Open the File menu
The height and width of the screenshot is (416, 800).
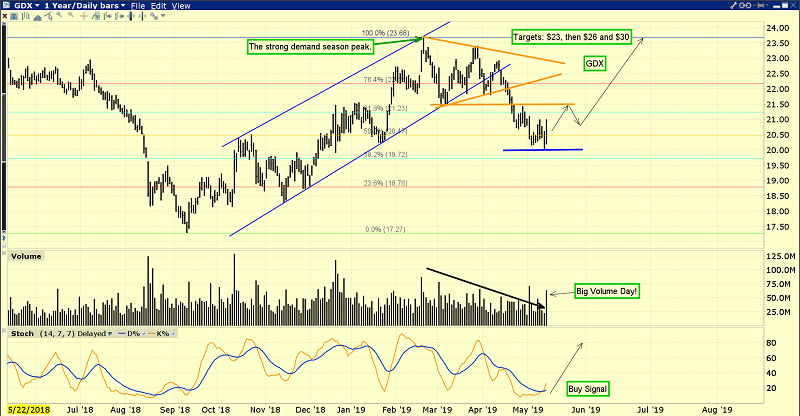tap(138, 5)
